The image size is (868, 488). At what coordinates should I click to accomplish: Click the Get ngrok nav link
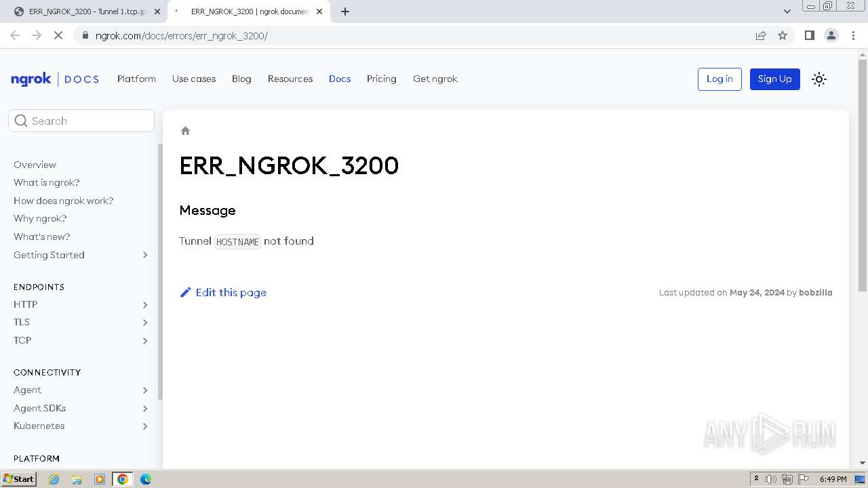435,79
